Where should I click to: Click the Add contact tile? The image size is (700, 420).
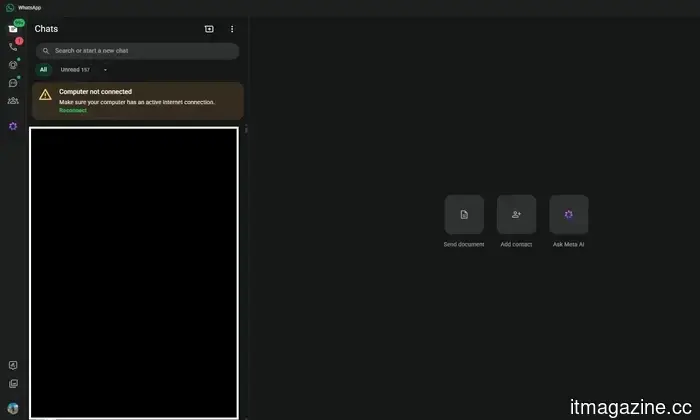pyautogui.click(x=516, y=215)
